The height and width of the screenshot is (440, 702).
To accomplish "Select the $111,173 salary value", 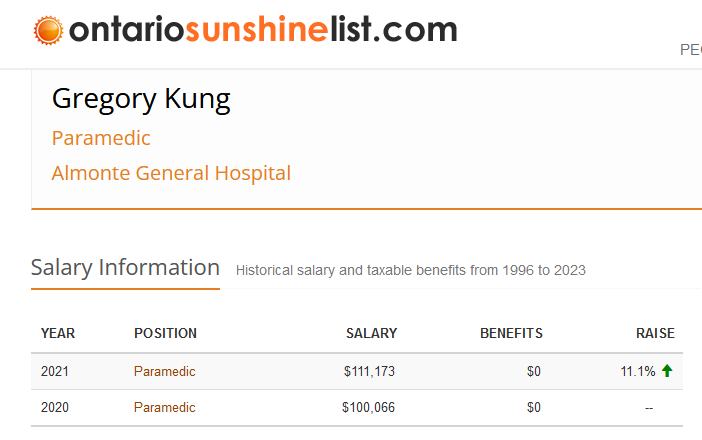I will point(369,371).
